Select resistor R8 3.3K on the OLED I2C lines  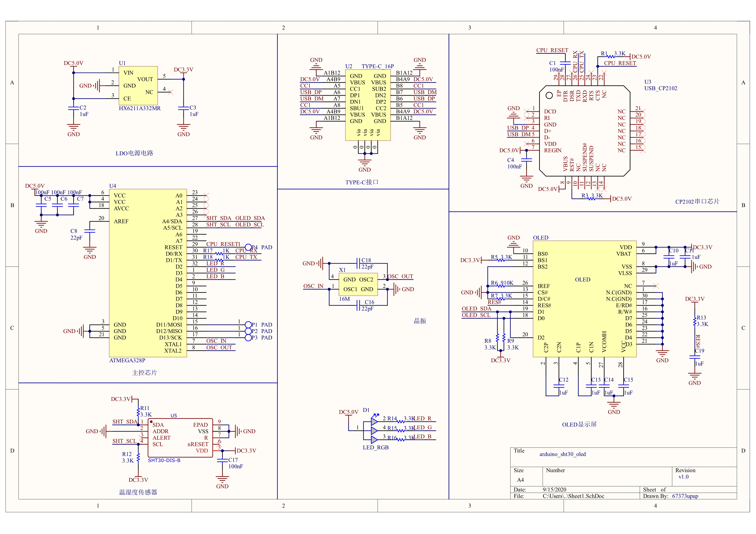[497, 338]
